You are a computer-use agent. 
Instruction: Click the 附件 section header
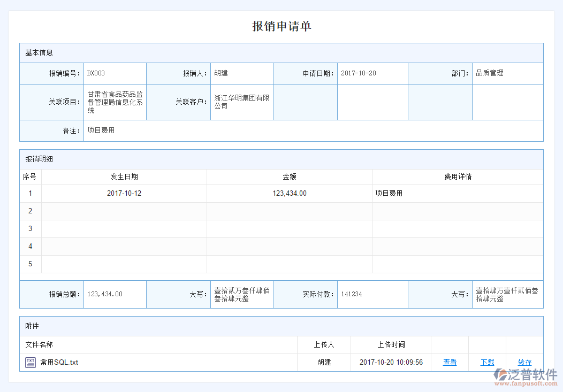point(32,326)
